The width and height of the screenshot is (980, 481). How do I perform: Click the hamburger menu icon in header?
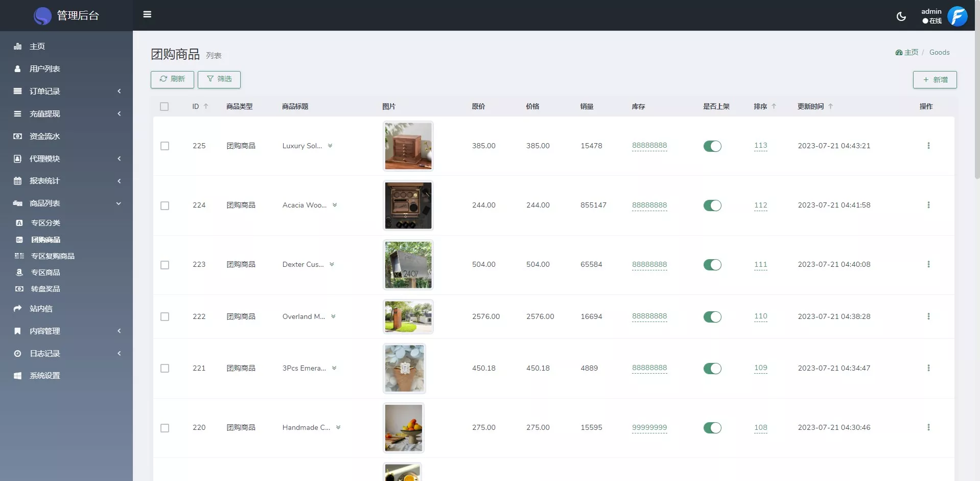pos(147,14)
